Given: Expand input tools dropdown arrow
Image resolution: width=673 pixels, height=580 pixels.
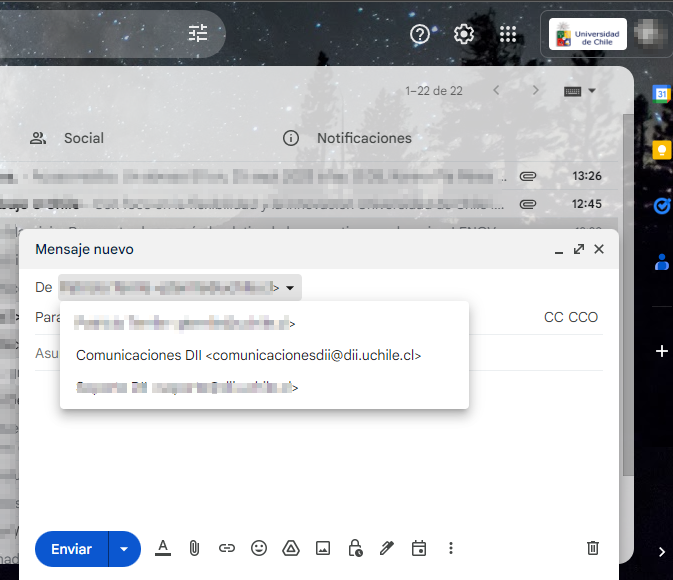Looking at the screenshot, I should 592,91.
